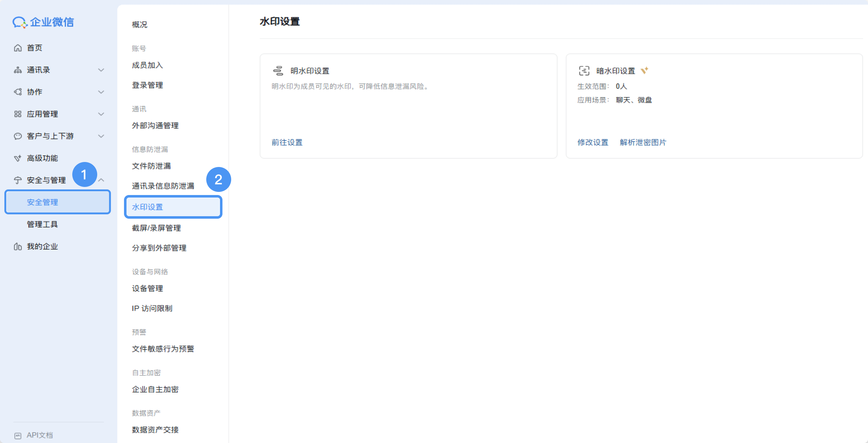Click the 企业微信 logo icon
868x443 pixels.
[x=20, y=22]
